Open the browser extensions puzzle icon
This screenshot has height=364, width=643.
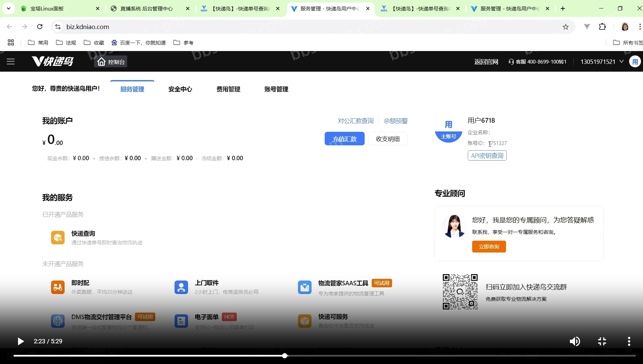[x=602, y=27]
